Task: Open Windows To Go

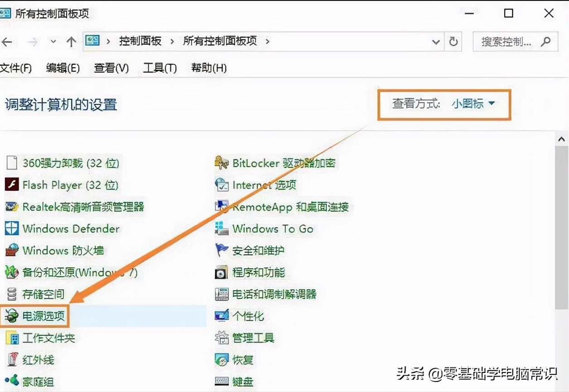Action: click(272, 229)
